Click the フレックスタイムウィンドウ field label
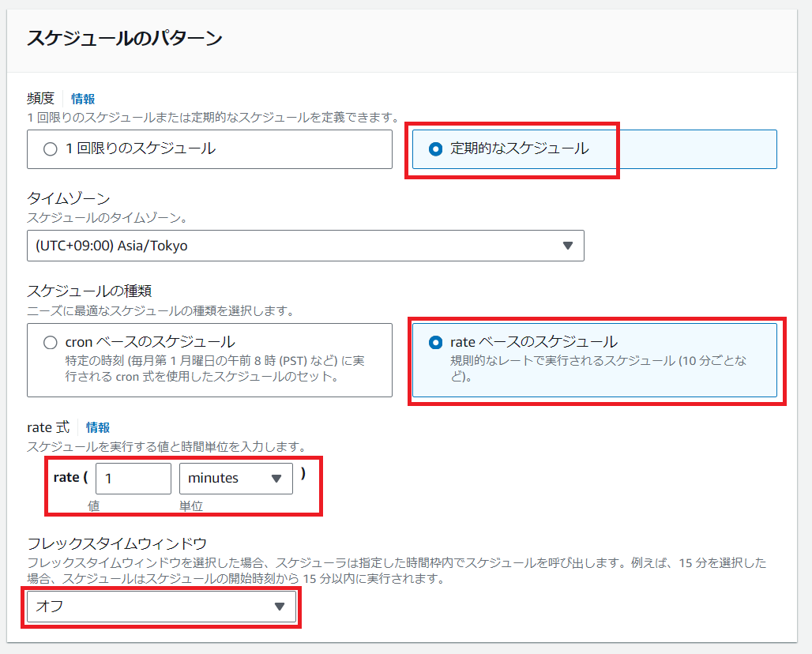Image resolution: width=812 pixels, height=654 pixels. point(117,543)
